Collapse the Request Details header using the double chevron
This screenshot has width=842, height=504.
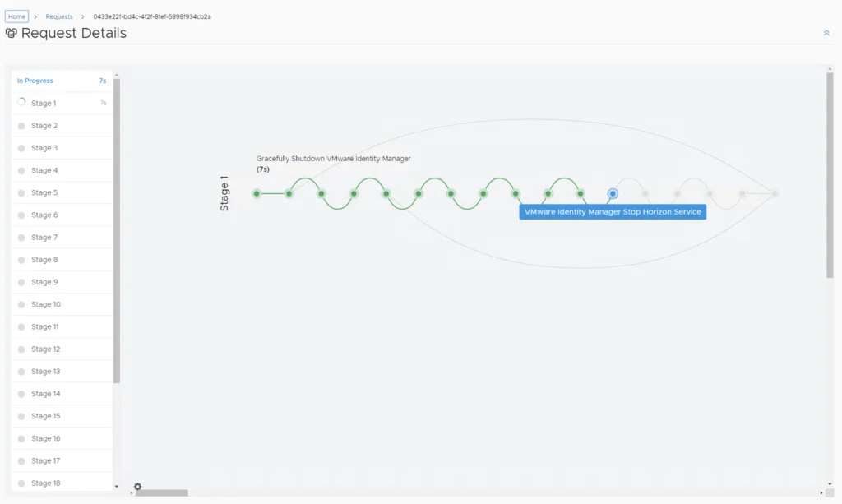coord(826,33)
